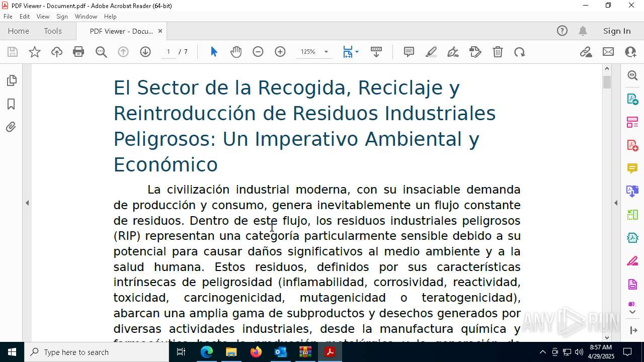This screenshot has height=362, width=644.
Task: Zoom out with minus button
Action: pos(258,52)
